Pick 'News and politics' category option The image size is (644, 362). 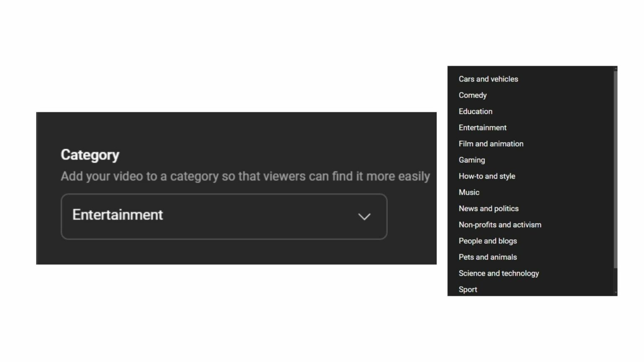tap(488, 208)
